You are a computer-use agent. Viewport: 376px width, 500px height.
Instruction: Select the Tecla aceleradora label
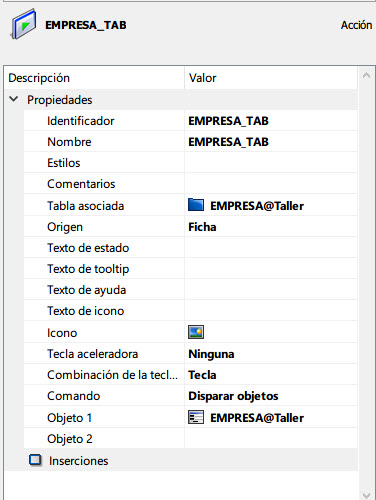93,354
